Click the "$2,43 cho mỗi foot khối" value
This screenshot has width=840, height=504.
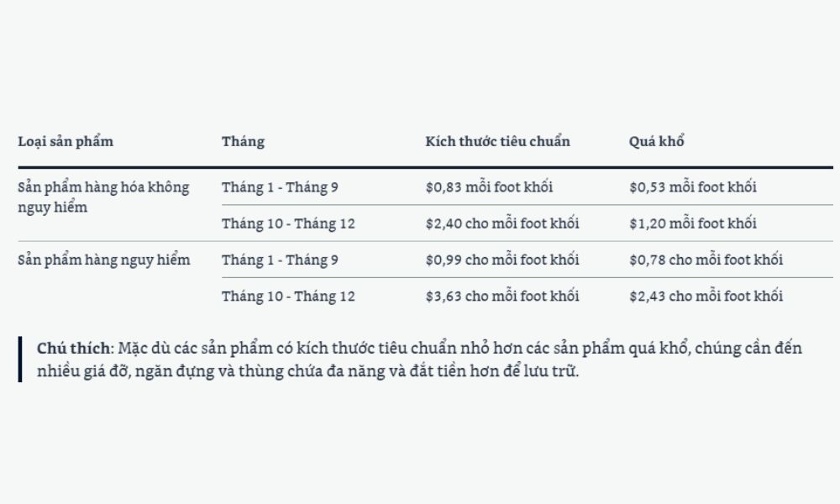coord(706,296)
